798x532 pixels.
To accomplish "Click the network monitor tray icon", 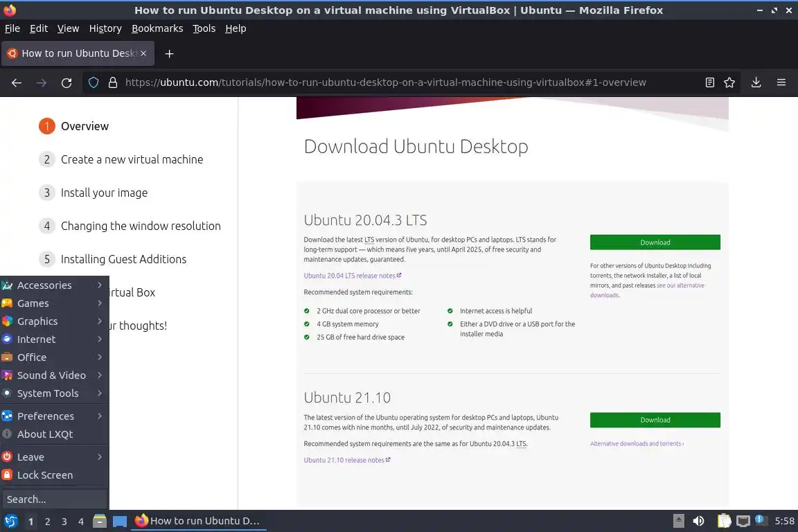I will pyautogui.click(x=743, y=521).
